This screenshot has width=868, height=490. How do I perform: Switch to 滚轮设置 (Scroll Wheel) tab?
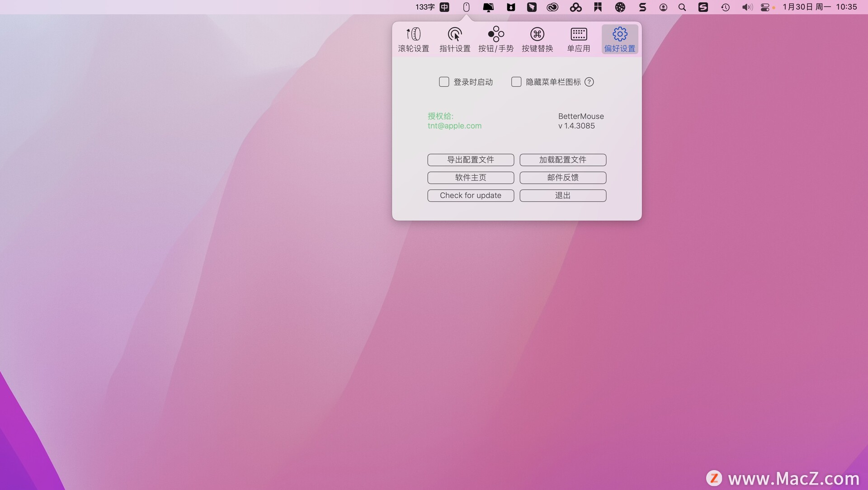tap(413, 39)
